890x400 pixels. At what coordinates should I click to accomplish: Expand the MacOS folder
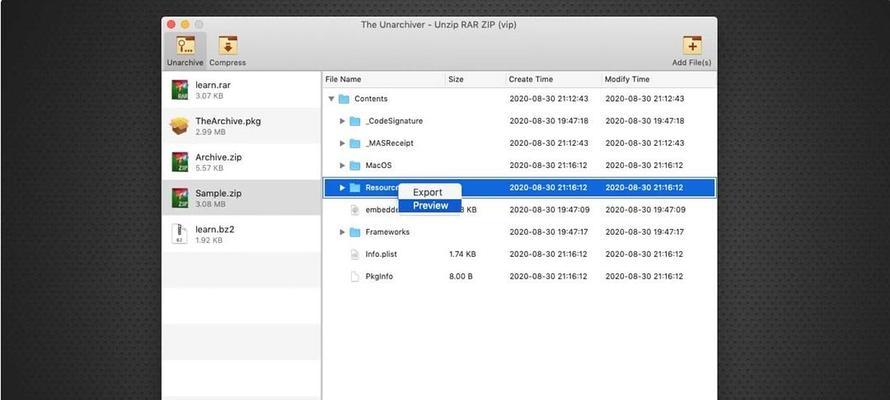click(x=342, y=165)
